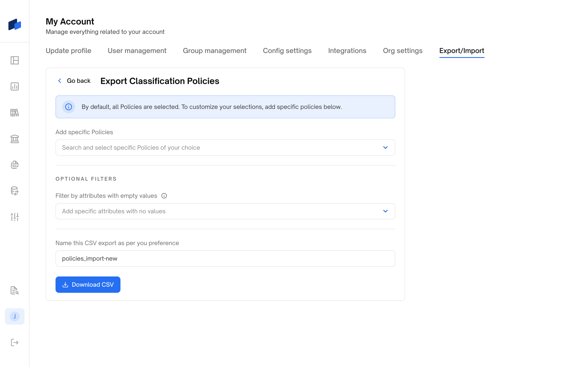
Task: Expand the specific Policies dropdown chevron
Action: coord(385,148)
